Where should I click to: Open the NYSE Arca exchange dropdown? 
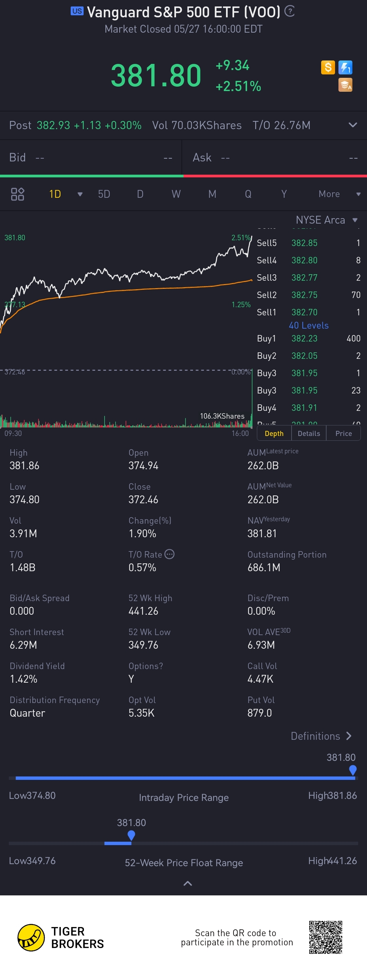[327, 220]
